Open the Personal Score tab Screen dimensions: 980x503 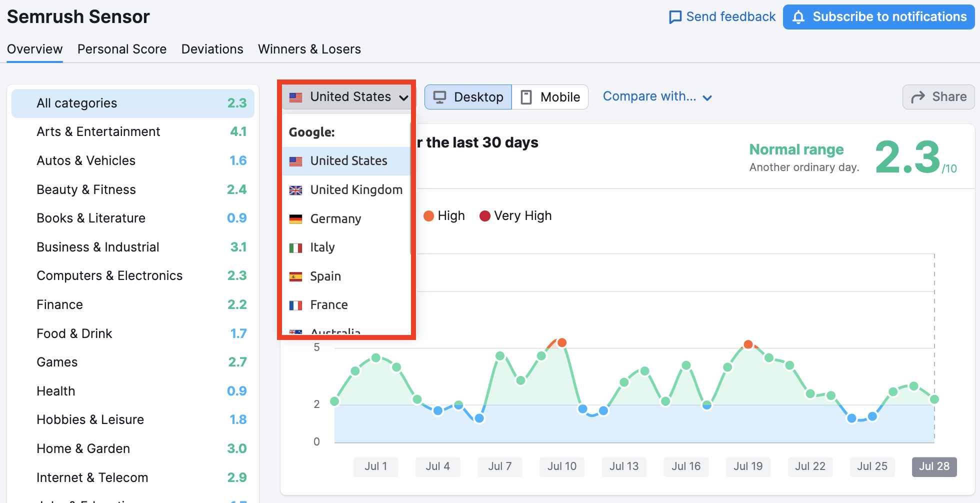click(x=122, y=49)
